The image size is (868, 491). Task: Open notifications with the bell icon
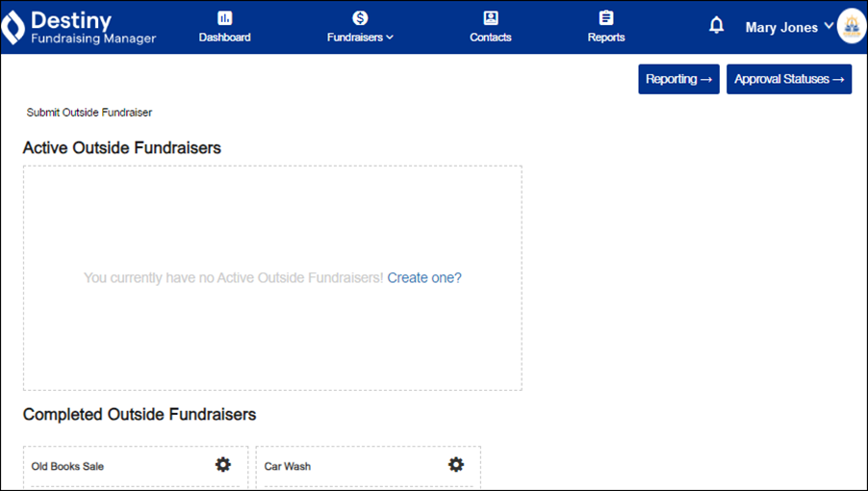pos(716,26)
